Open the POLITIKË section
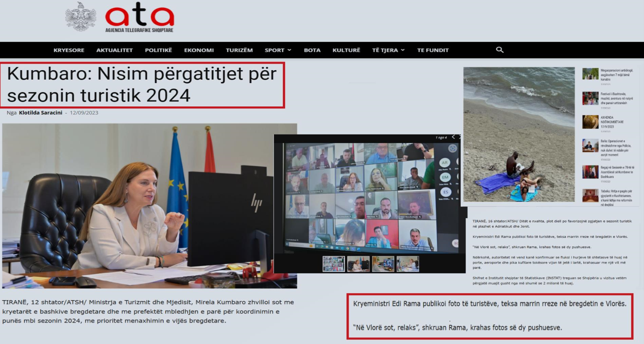 [158, 50]
